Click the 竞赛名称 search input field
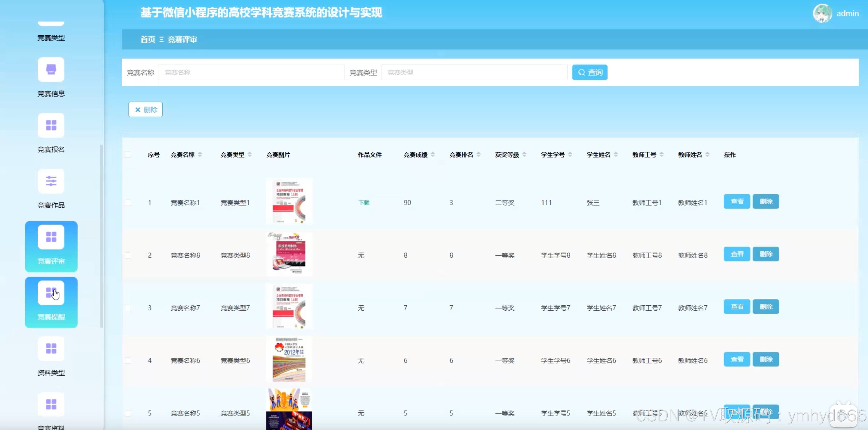This screenshot has width=868, height=430. point(251,73)
